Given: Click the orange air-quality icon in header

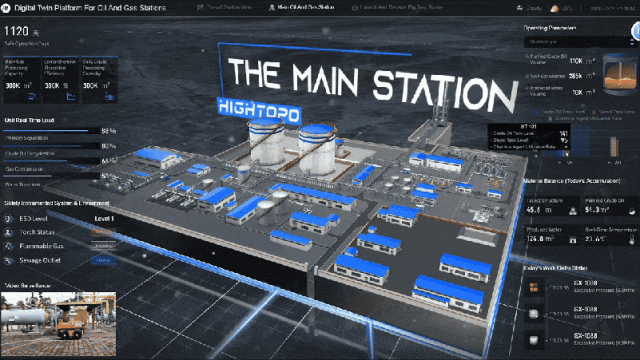Looking at the screenshot, I should tap(554, 8).
